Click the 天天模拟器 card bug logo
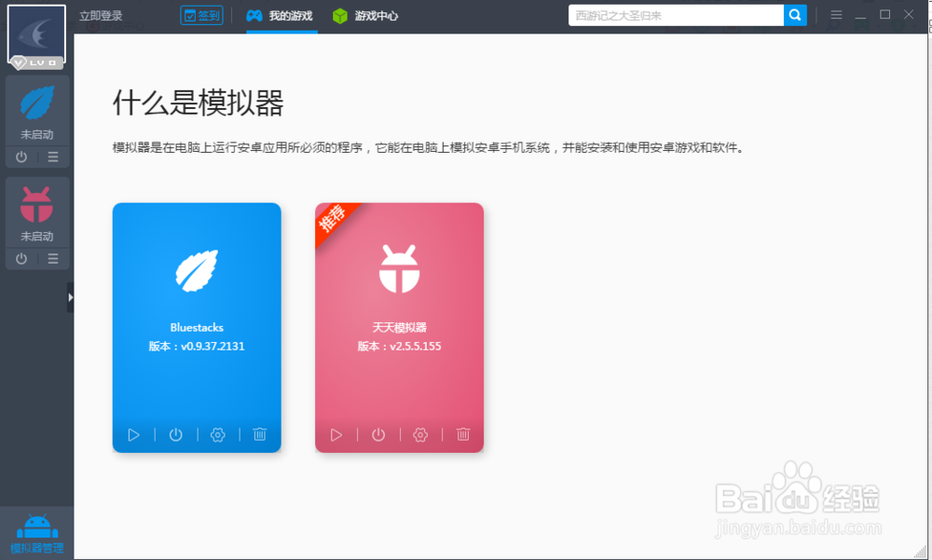 pyautogui.click(x=400, y=268)
